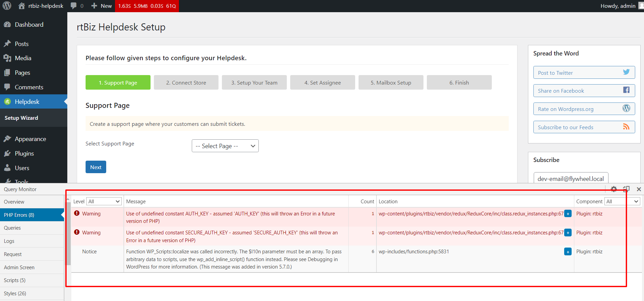The width and height of the screenshot is (644, 301).
Task: Click the RSS feed icon
Action: pyautogui.click(x=626, y=126)
